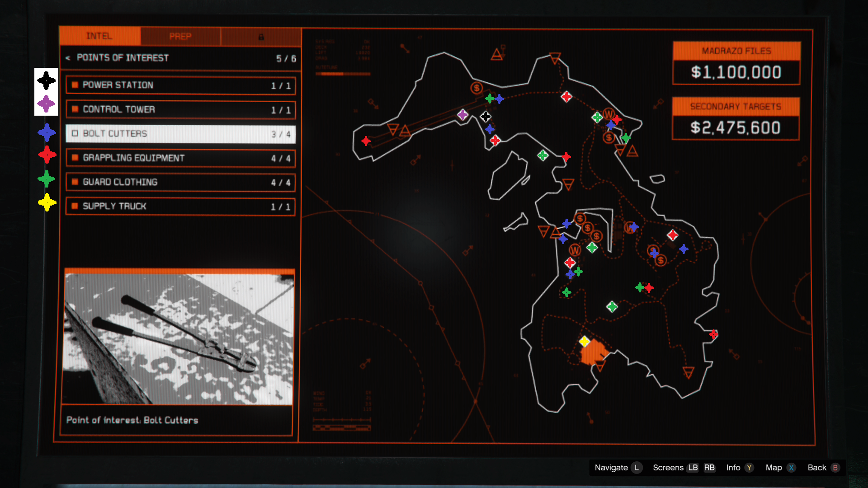Select the Power Station entry
The width and height of the screenshot is (868, 488).
pos(180,85)
